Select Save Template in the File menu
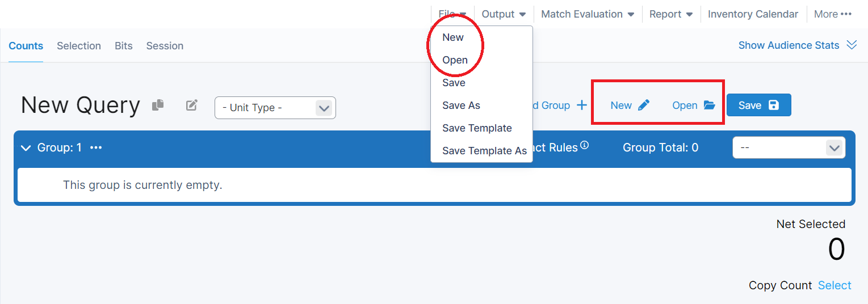This screenshot has height=304, width=868. point(477,128)
